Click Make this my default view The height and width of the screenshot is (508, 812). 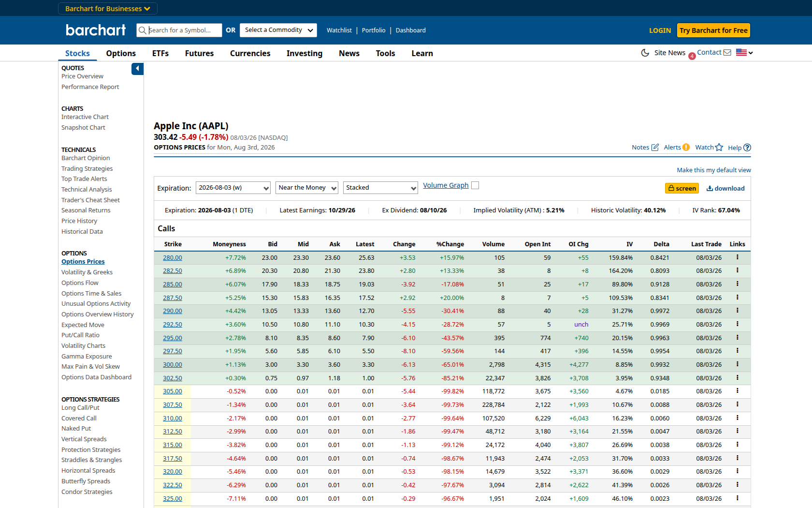point(714,170)
